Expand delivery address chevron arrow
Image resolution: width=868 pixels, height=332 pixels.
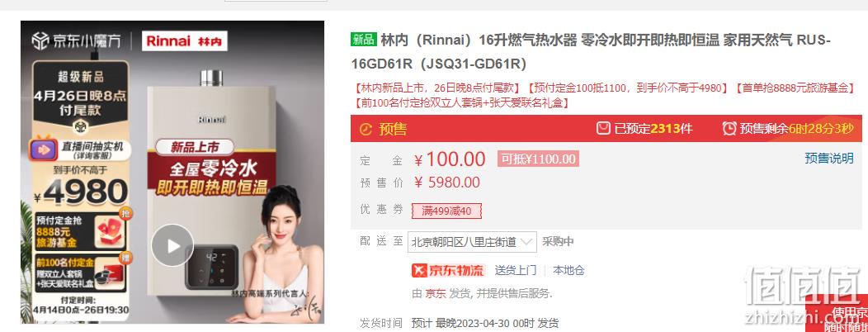527,242
